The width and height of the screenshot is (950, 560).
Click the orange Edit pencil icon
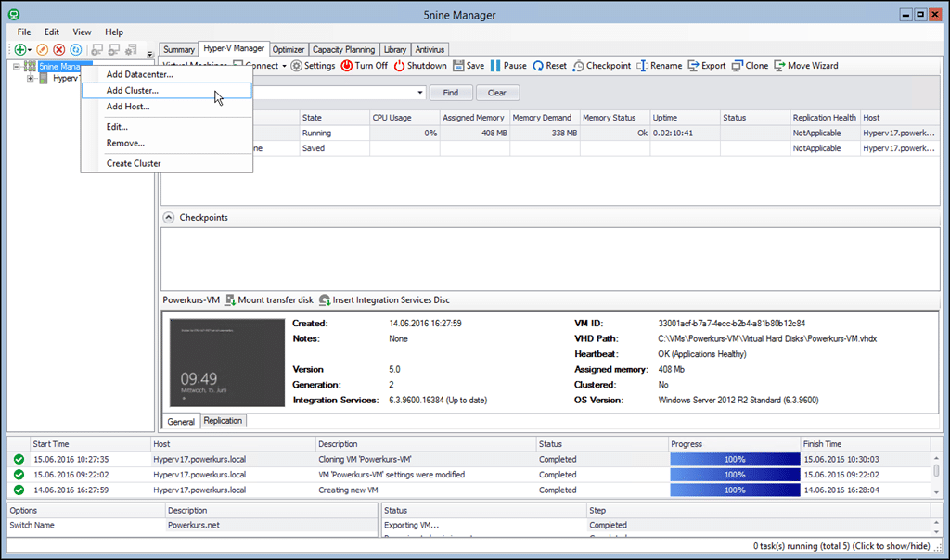click(43, 50)
